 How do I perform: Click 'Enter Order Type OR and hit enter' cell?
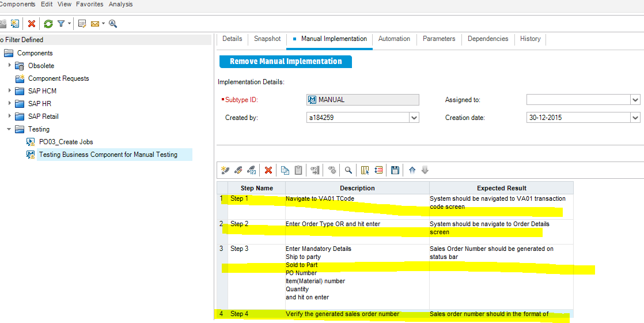[357, 232]
